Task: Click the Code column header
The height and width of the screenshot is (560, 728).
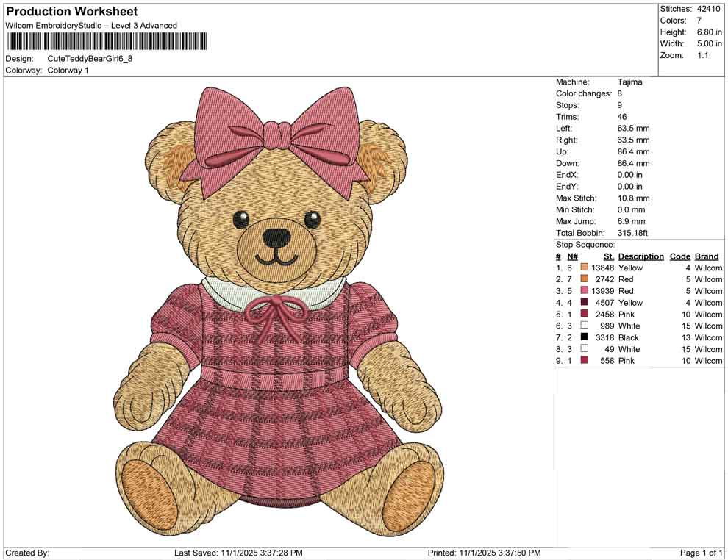Action: (680, 256)
